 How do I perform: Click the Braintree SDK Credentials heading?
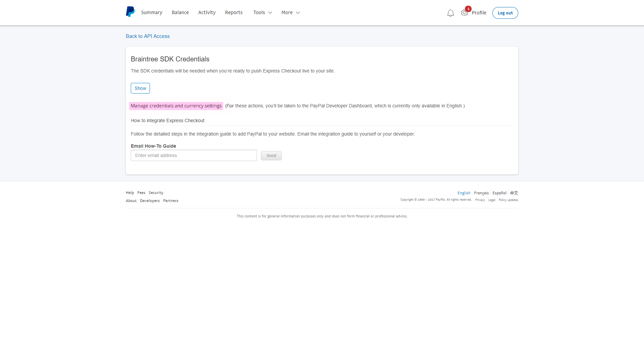pos(170,59)
